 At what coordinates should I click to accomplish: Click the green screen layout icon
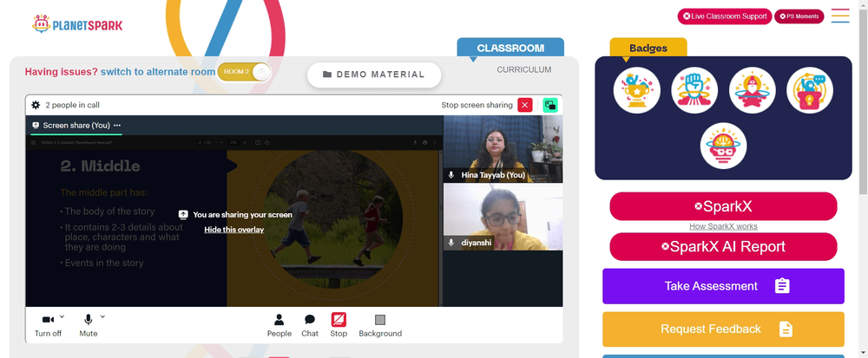point(550,105)
